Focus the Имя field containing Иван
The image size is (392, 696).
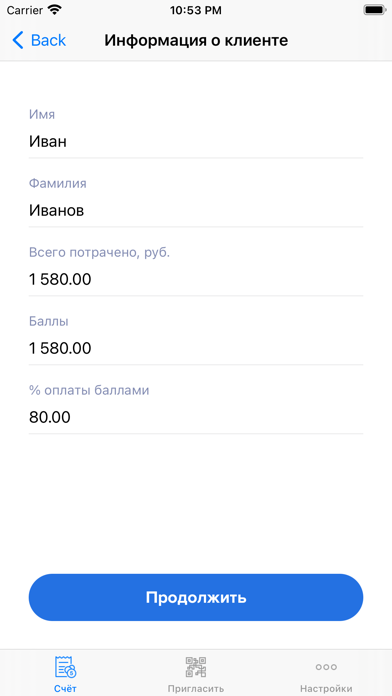coord(196,142)
